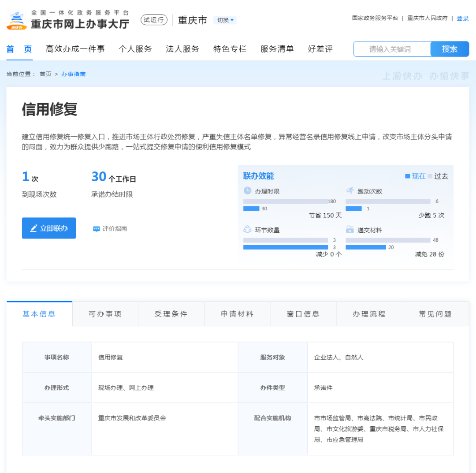This screenshot has height=473, width=476.
Task: Click the chat bubble icon beside 评价指南
Action: (97, 229)
